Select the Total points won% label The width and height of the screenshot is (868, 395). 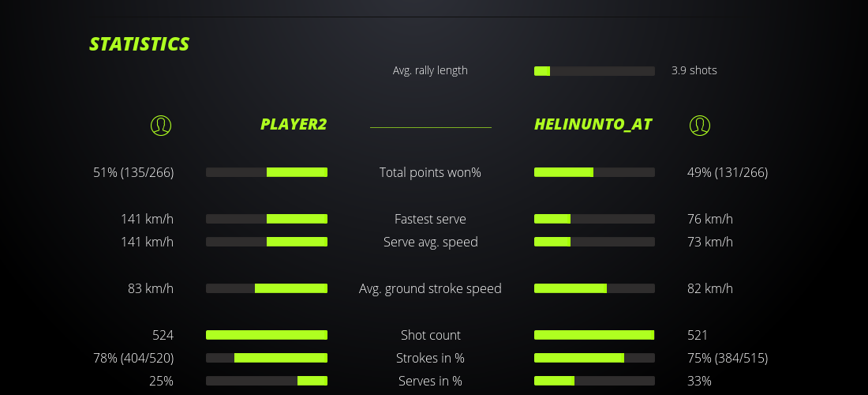(x=430, y=172)
